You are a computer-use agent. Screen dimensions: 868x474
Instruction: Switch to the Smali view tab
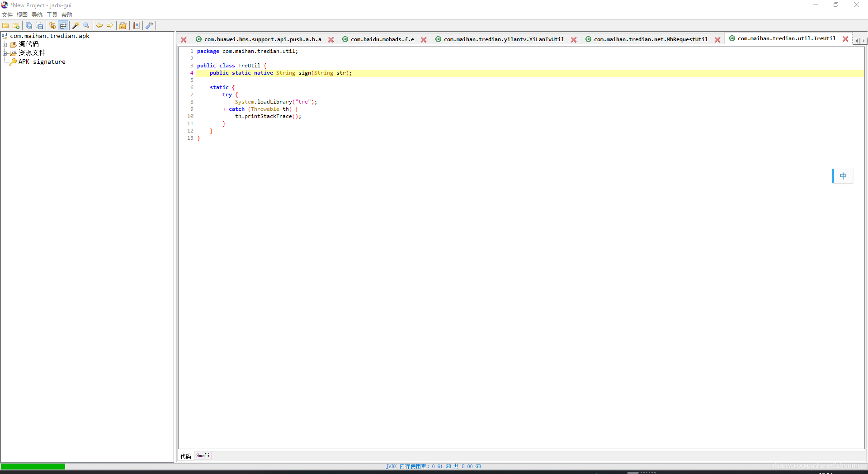pyautogui.click(x=203, y=455)
